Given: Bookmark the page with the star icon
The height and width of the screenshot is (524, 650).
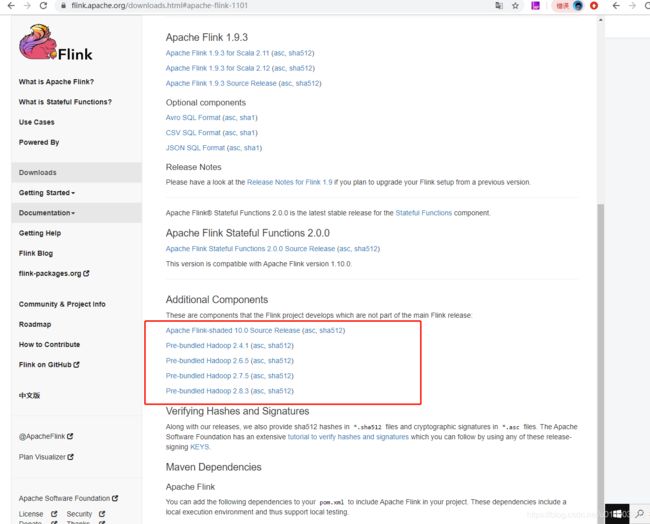Looking at the screenshot, I should pos(515,6).
